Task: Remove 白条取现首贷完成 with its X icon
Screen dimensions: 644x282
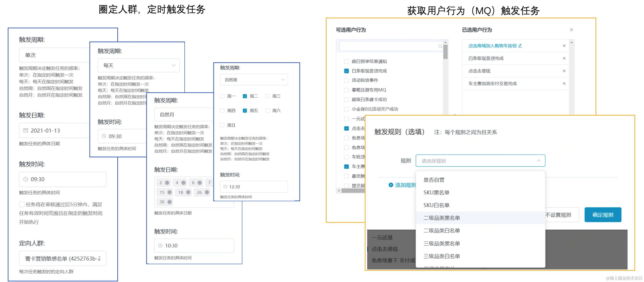Action: click(564, 58)
